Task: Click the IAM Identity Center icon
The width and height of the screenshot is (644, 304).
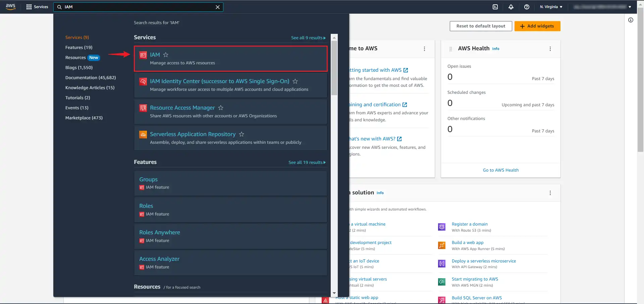Action: (143, 81)
